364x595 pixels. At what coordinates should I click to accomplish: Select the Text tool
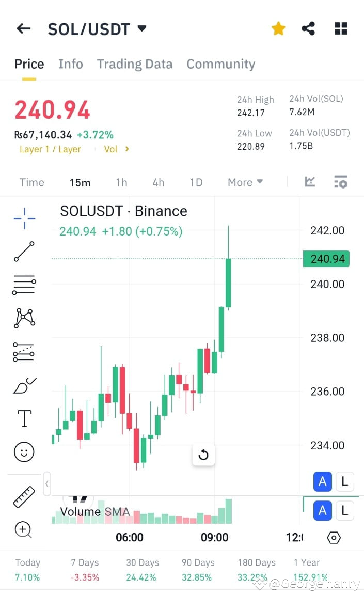[25, 418]
